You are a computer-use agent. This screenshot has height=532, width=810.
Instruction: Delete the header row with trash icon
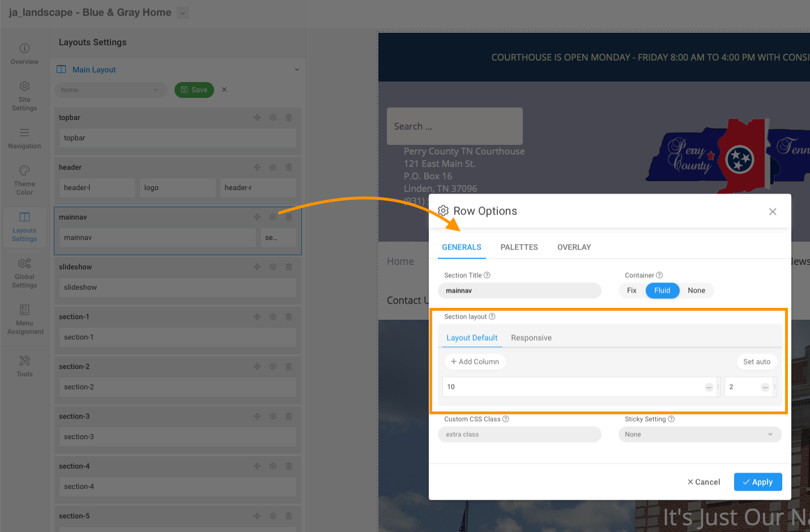[289, 168]
